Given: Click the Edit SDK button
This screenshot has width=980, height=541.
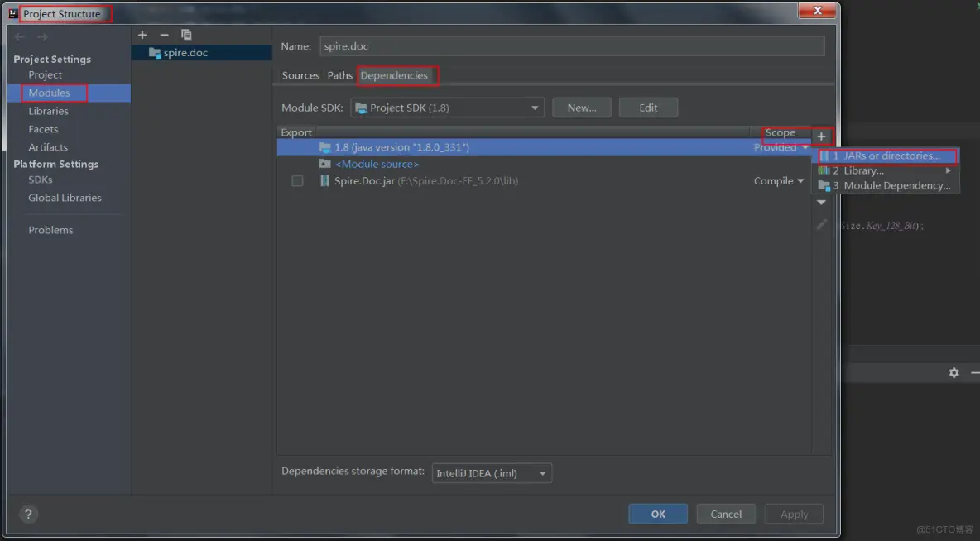Looking at the screenshot, I should click(648, 108).
